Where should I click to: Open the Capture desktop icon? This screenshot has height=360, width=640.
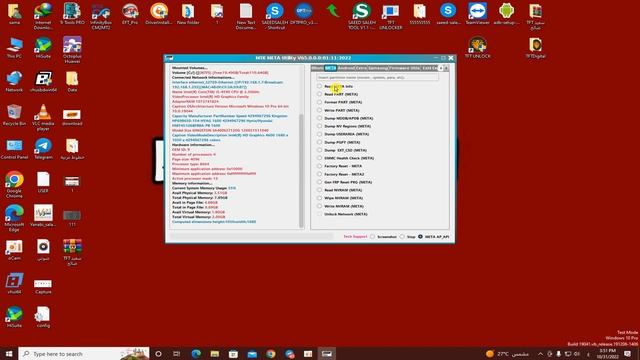coord(43,286)
